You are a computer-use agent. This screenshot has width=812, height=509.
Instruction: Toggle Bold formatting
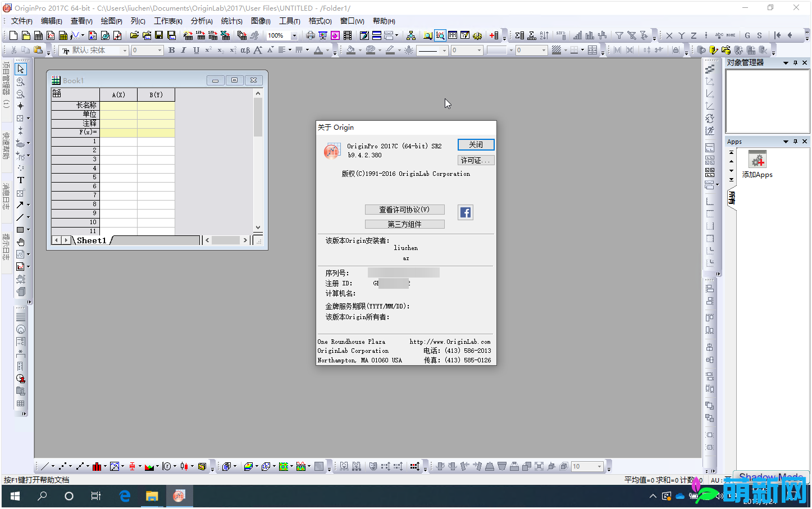pyautogui.click(x=172, y=50)
